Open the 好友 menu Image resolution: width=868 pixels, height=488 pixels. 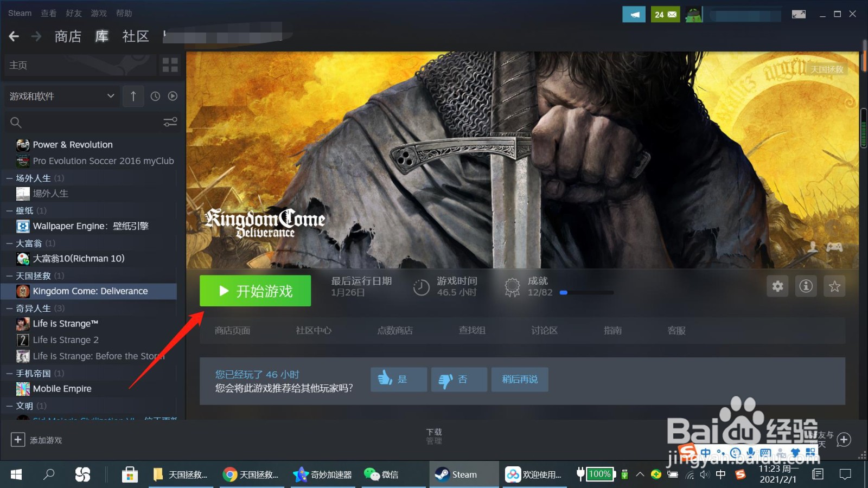(74, 13)
